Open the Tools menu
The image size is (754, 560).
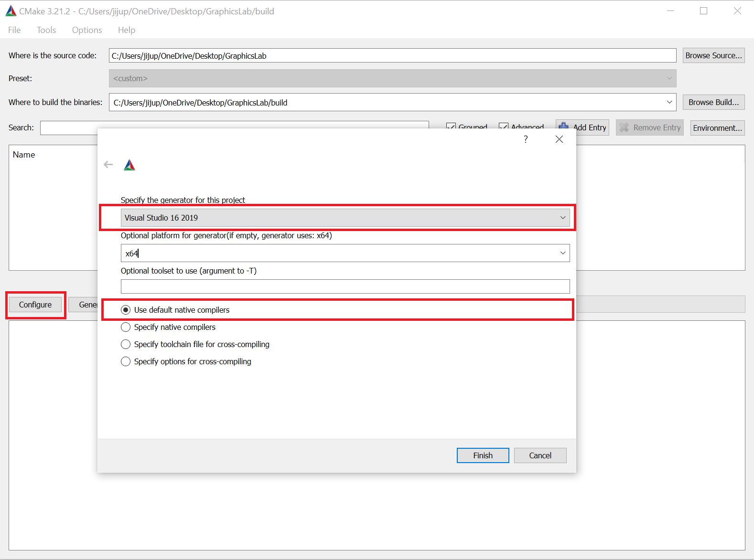point(46,30)
